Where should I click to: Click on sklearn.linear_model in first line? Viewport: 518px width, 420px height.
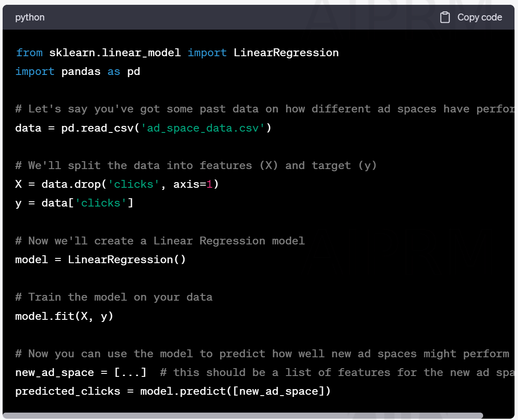[115, 53]
